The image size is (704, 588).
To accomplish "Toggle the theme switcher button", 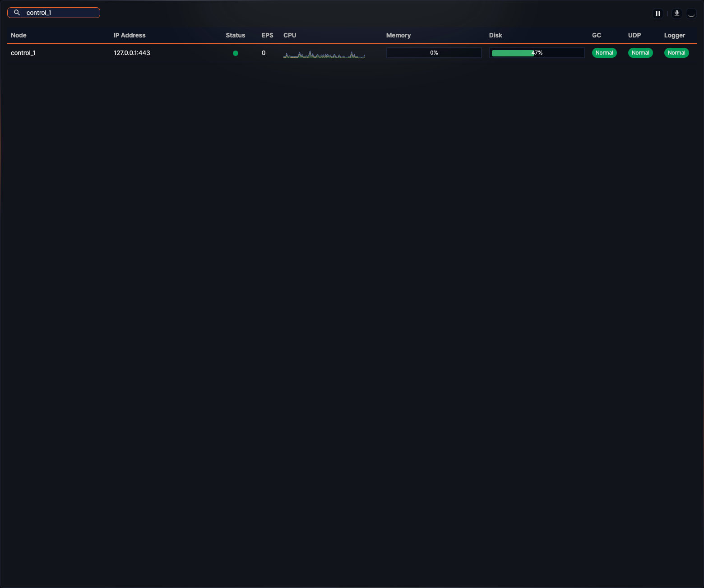I will click(691, 13).
